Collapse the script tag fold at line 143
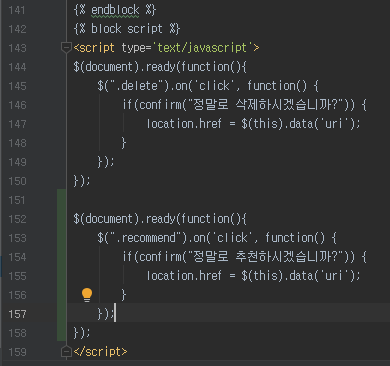 (66, 48)
